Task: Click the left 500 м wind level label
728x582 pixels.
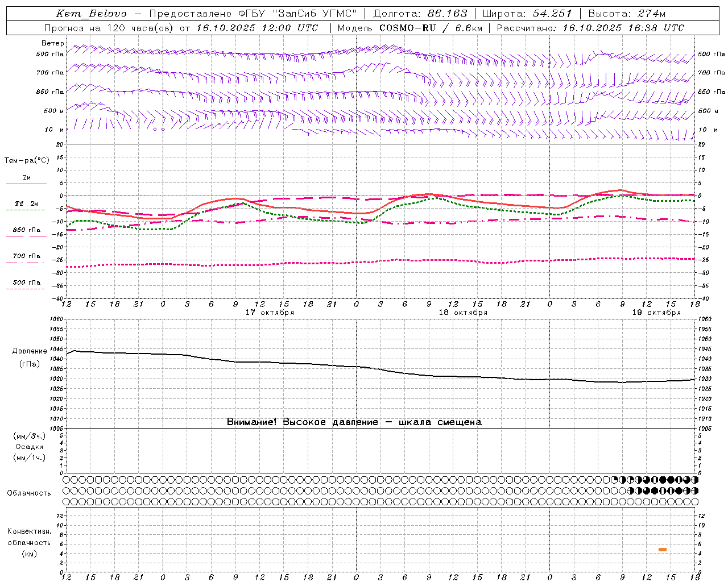Action: 54,111
